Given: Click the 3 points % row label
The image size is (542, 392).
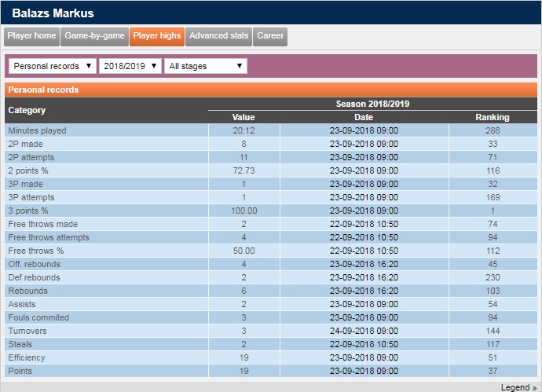Looking at the screenshot, I should [x=28, y=211].
